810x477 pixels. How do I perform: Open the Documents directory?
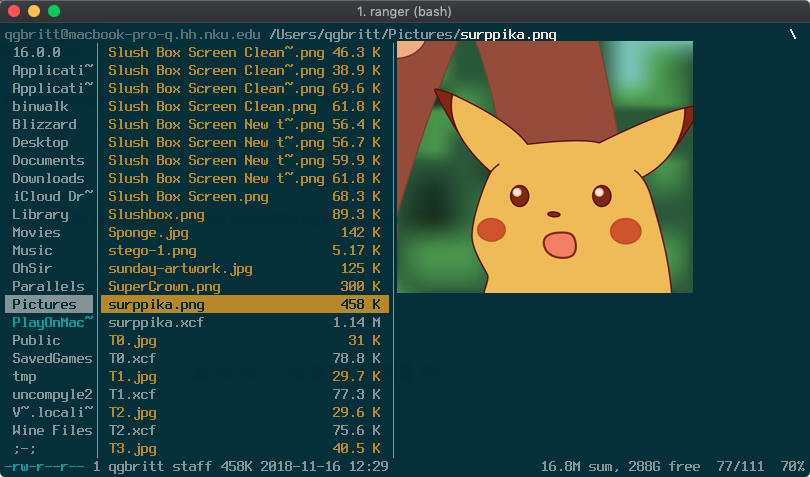[48, 160]
